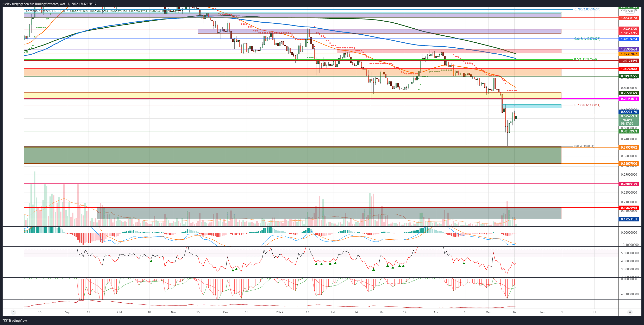Select the orange 0.39969972 price label
The image size is (644, 325).
(x=628, y=148)
